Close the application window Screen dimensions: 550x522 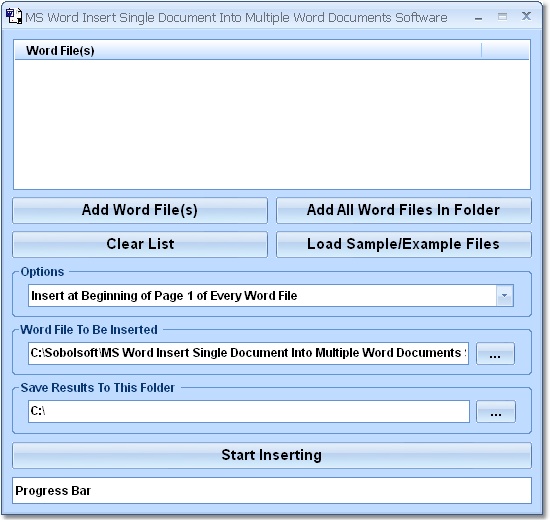(526, 16)
